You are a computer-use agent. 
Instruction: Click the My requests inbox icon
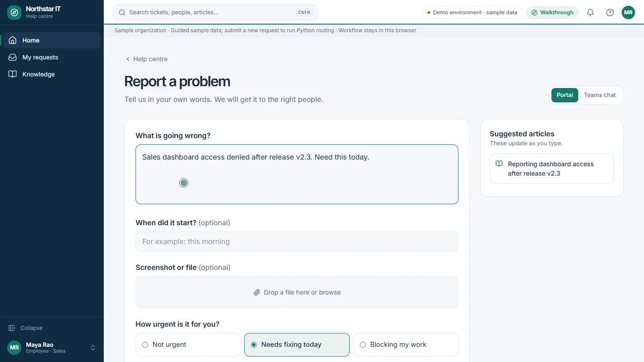[13, 57]
